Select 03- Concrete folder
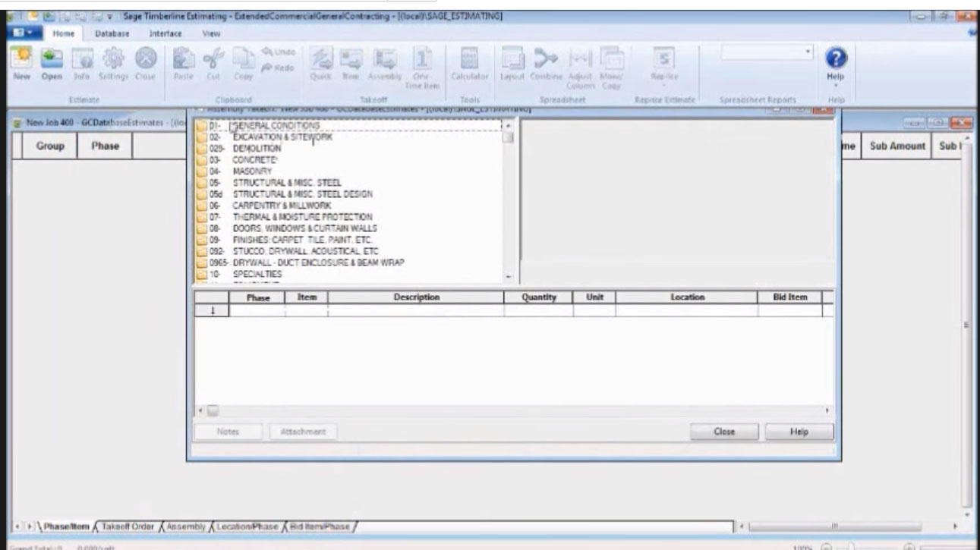The width and height of the screenshot is (980, 550). tap(237, 160)
